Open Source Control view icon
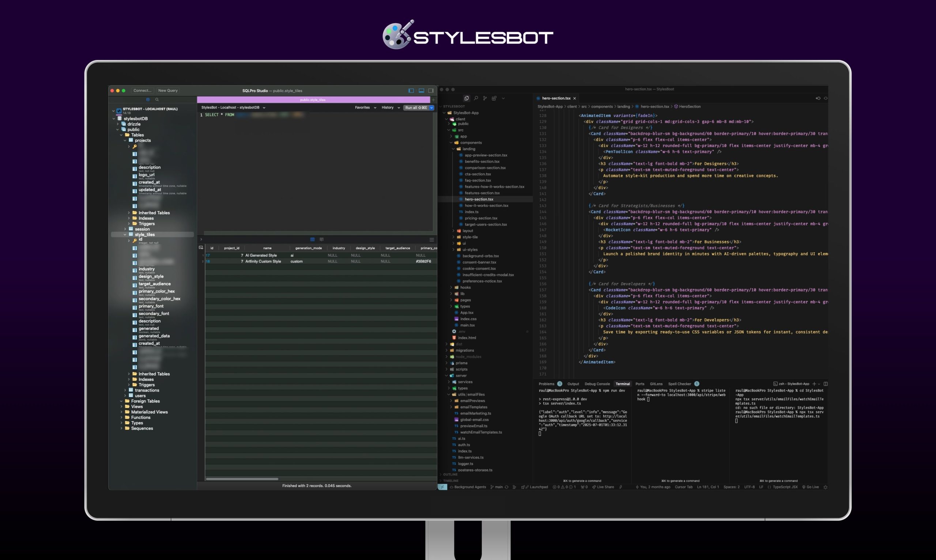Image resolution: width=936 pixels, height=560 pixels. tap(485, 98)
